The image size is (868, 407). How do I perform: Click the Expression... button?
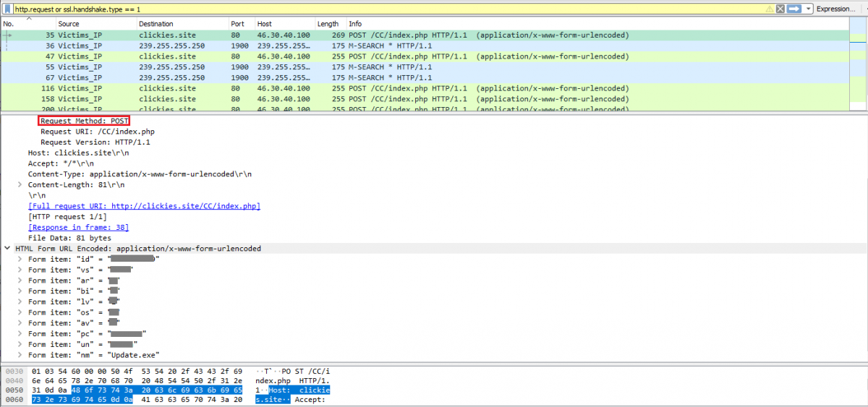(835, 9)
